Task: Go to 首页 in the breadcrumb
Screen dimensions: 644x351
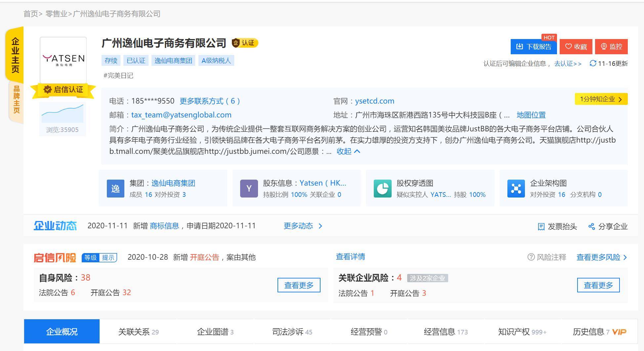Action: (31, 14)
